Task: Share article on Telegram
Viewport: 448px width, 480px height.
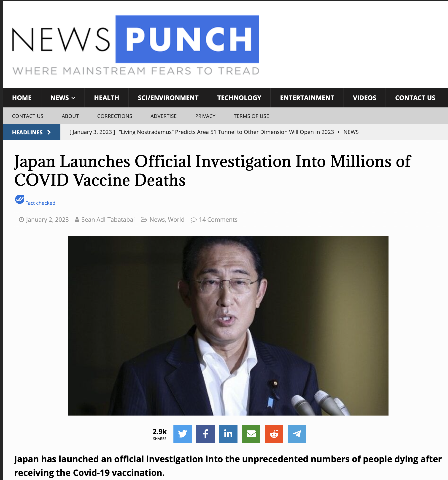Action: [x=297, y=434]
